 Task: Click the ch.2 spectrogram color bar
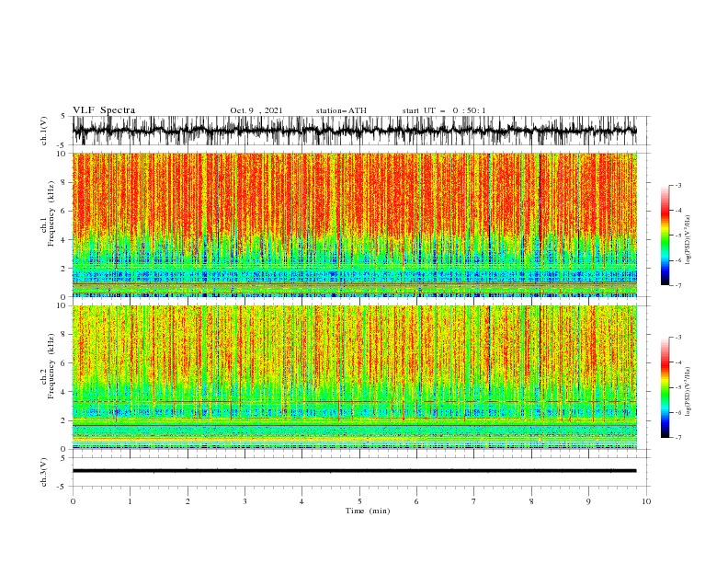665,387
